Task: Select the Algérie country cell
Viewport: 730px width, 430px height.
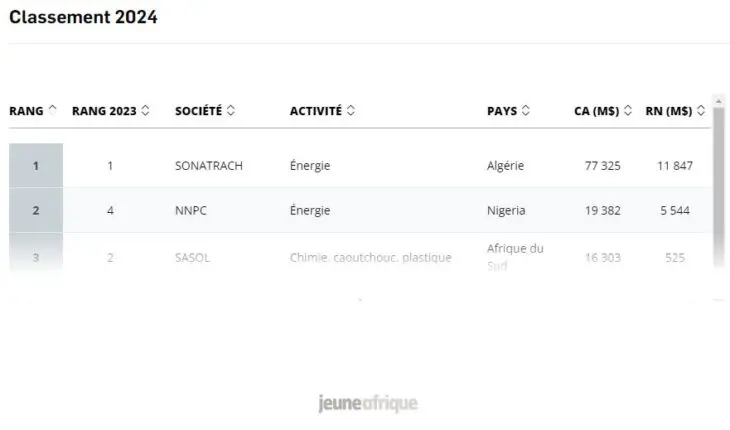Action: click(x=505, y=166)
